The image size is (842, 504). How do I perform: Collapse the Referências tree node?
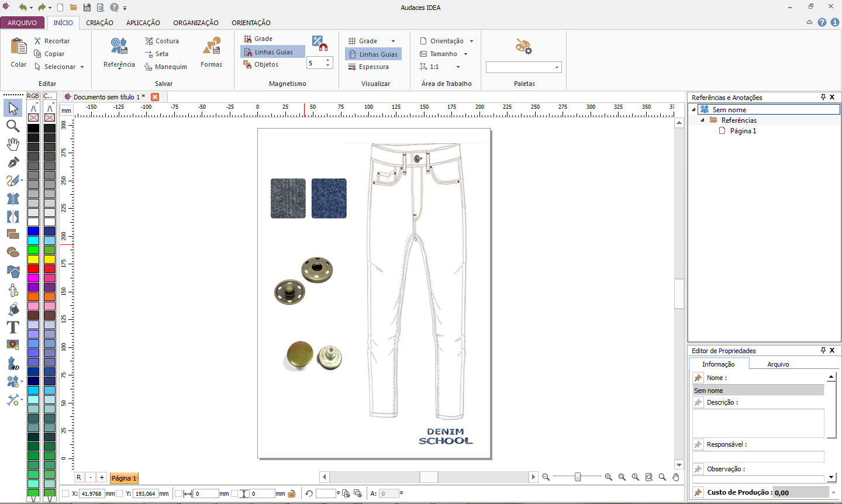(x=703, y=120)
